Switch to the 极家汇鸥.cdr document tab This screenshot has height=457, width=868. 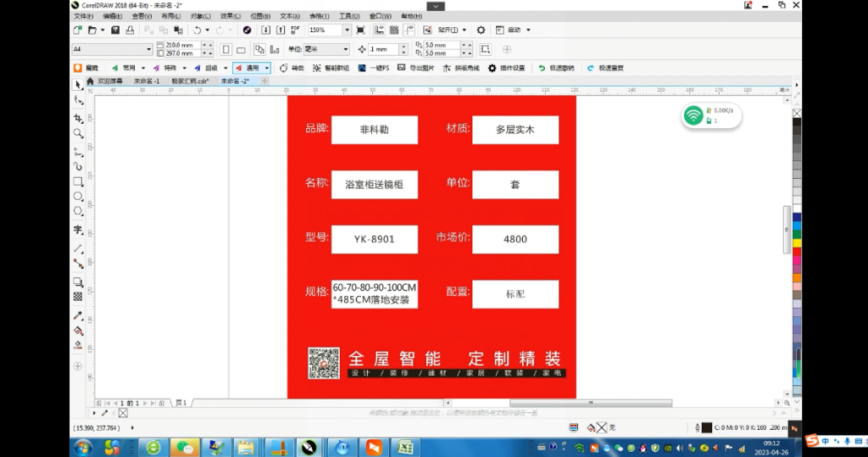pyautogui.click(x=190, y=81)
